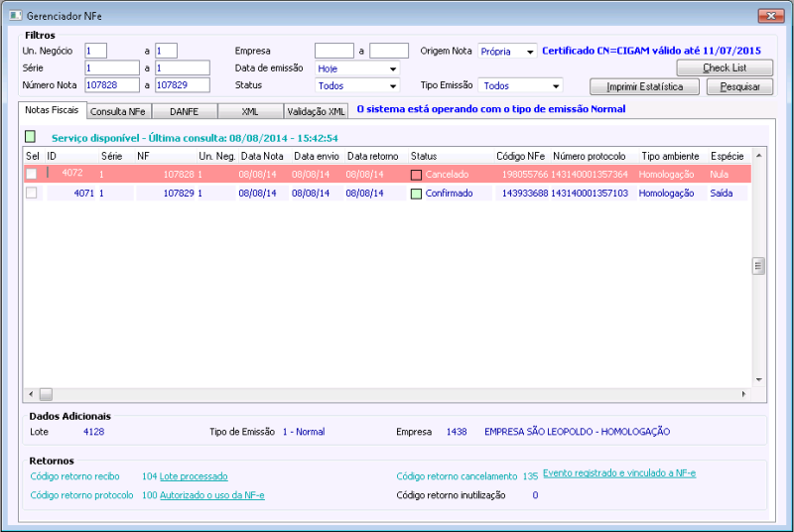The image size is (794, 532).
Task: Close the Gerenciador NFe window
Action: pyautogui.click(x=771, y=16)
